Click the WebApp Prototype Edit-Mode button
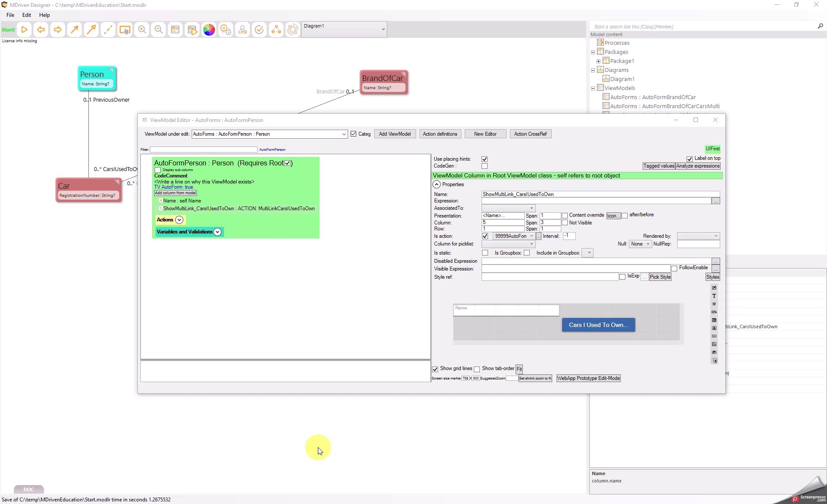 point(588,378)
